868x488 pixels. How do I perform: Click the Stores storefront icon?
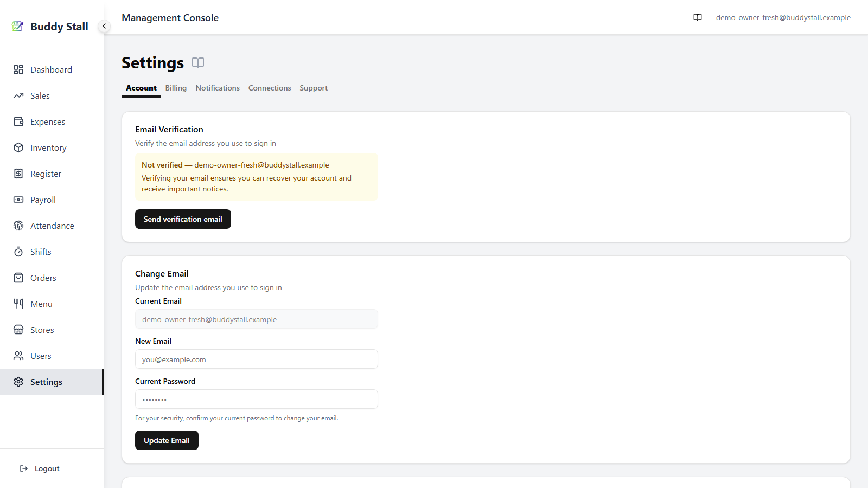(x=18, y=330)
